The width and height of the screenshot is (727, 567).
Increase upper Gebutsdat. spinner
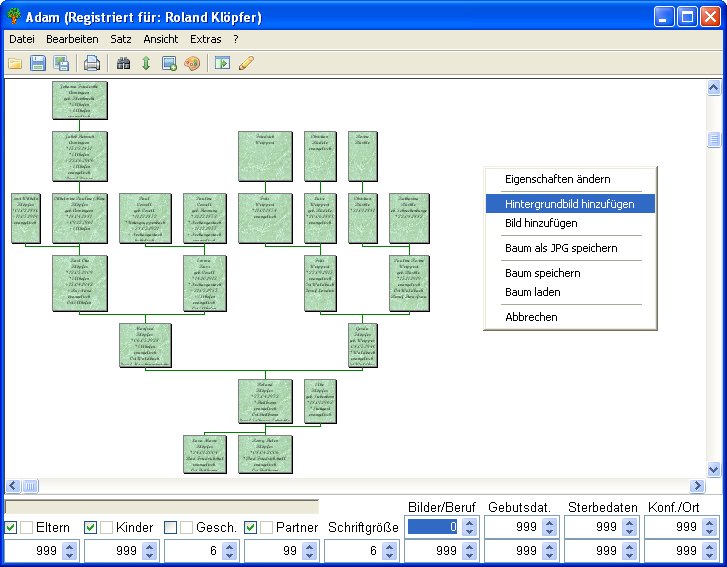pyautogui.click(x=549, y=522)
